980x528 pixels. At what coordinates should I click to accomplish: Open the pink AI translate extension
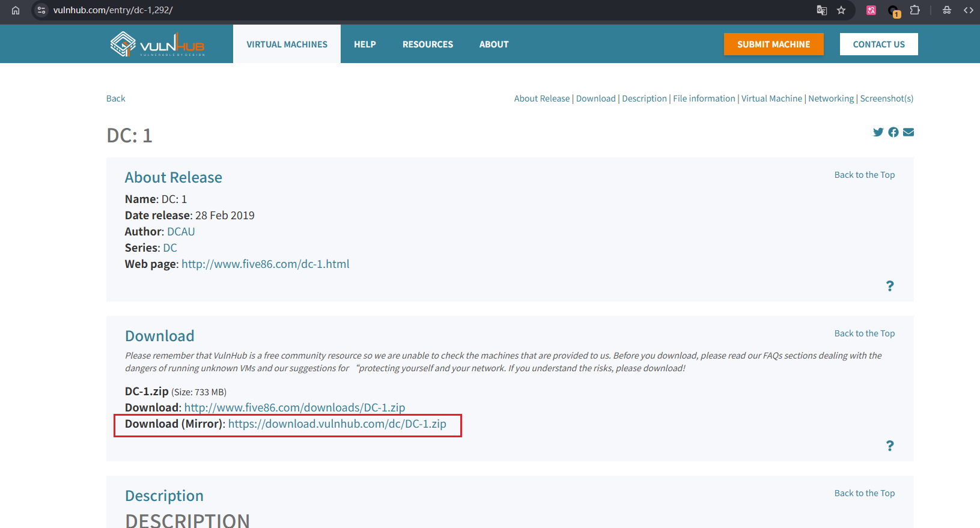point(871,10)
